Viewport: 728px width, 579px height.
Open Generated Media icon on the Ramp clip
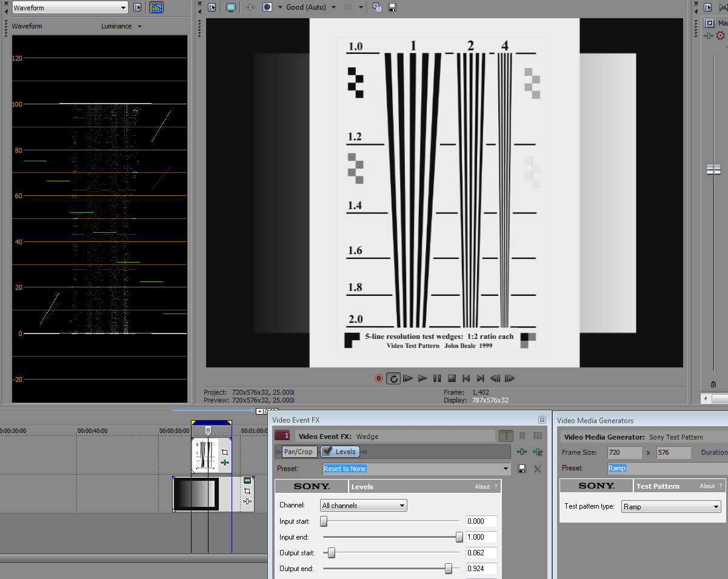tap(247, 480)
